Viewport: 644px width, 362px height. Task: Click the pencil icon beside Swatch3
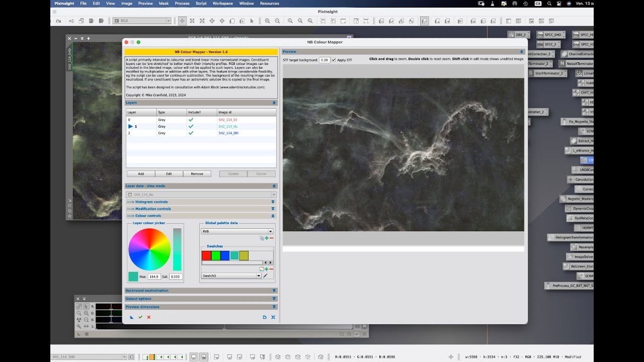click(265, 276)
